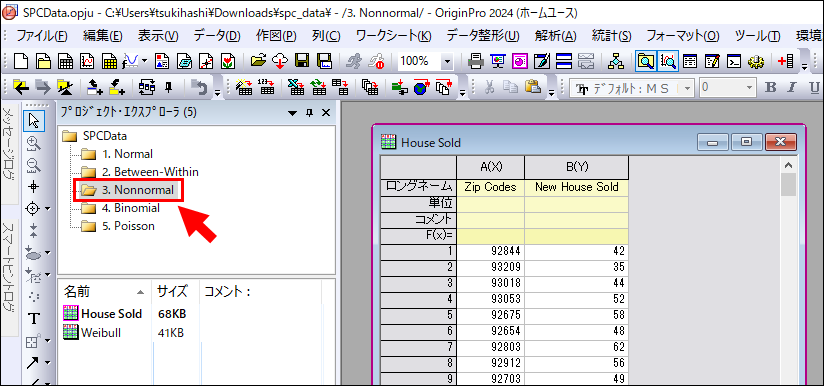Select the Screen Reader crosshair tool
The image size is (824, 386).
point(34,186)
